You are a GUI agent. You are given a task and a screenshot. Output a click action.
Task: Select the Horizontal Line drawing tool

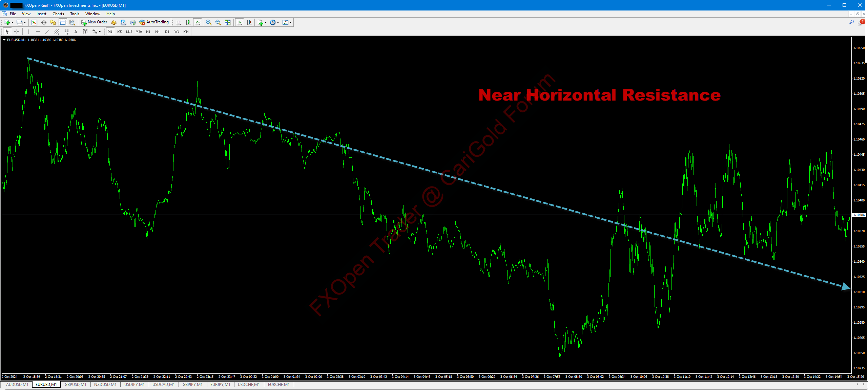pyautogui.click(x=38, y=31)
